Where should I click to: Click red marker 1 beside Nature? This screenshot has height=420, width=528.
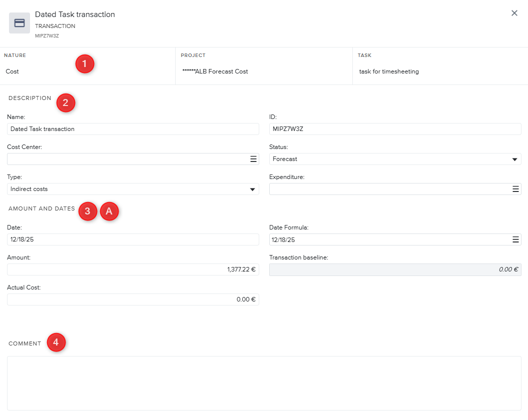pos(85,64)
